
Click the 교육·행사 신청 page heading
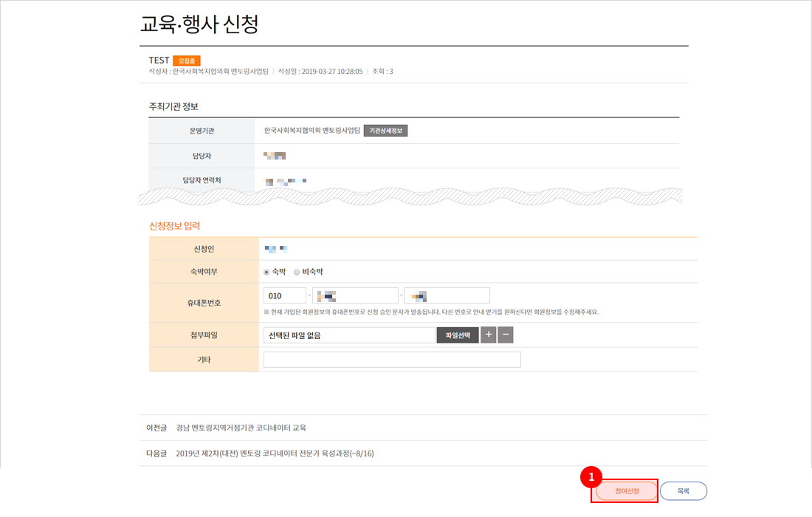click(199, 24)
